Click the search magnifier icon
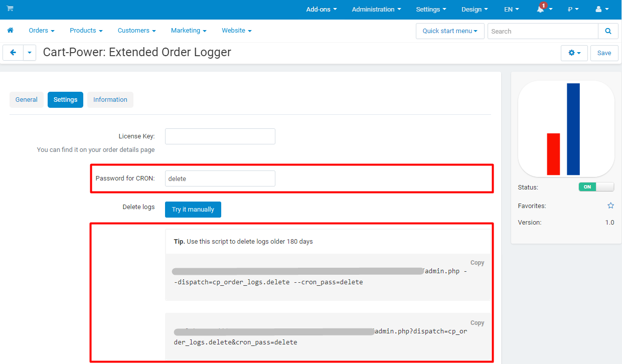Image resolution: width=622 pixels, height=364 pixels. 608,31
